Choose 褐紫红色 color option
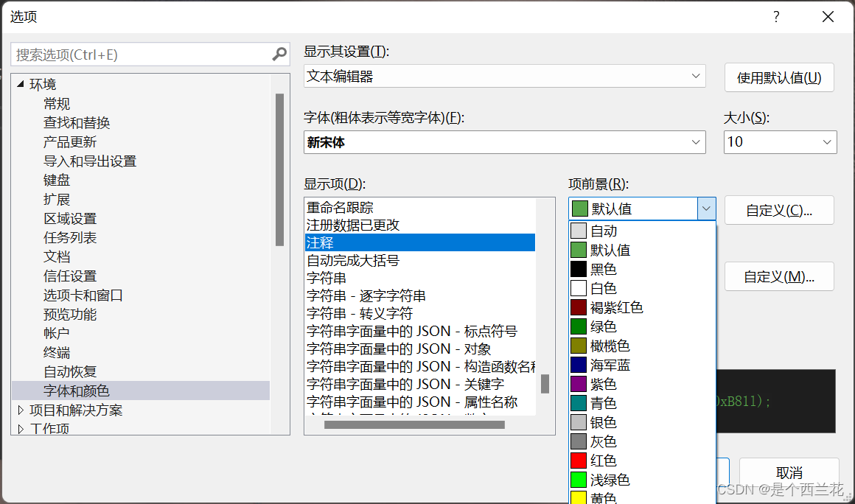The image size is (855, 504). pos(642,307)
